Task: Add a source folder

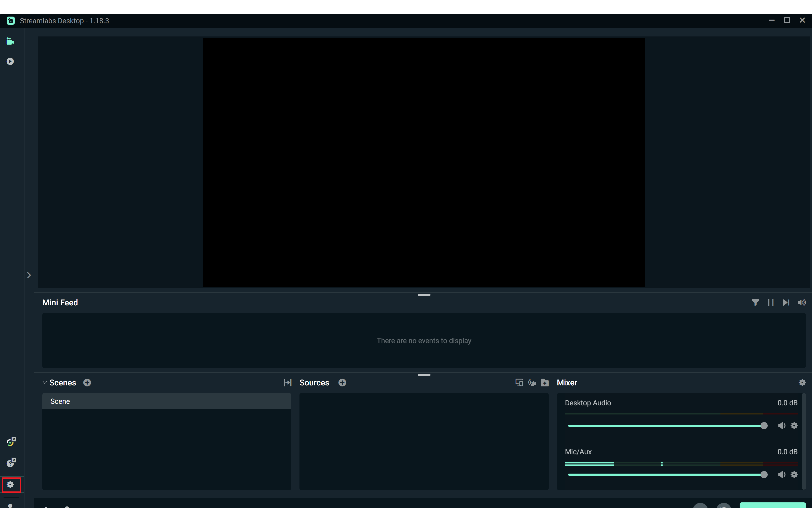Action: [545, 383]
